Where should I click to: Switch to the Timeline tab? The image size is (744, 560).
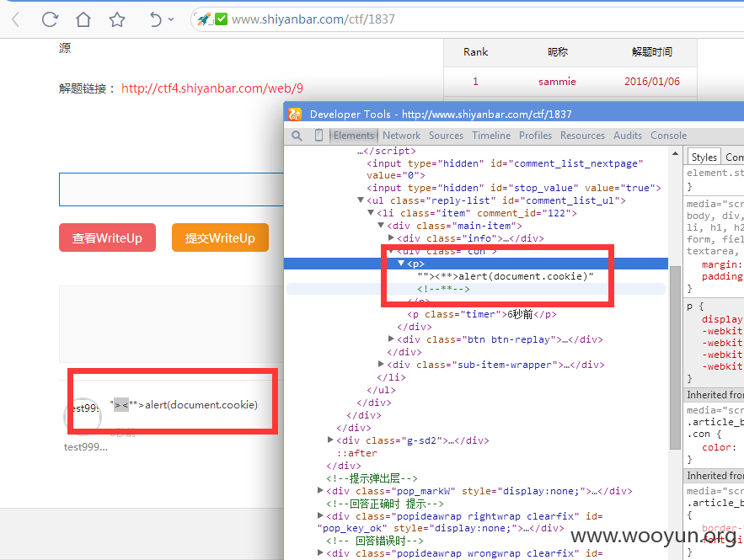[x=491, y=136]
